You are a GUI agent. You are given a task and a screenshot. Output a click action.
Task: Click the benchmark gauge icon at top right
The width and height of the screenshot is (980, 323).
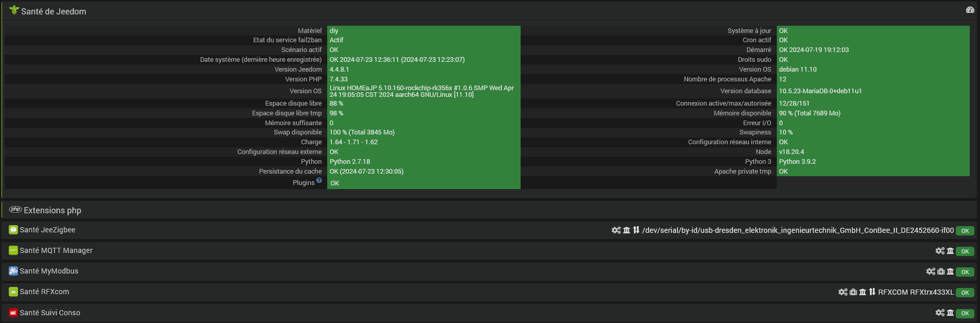pyautogui.click(x=970, y=10)
